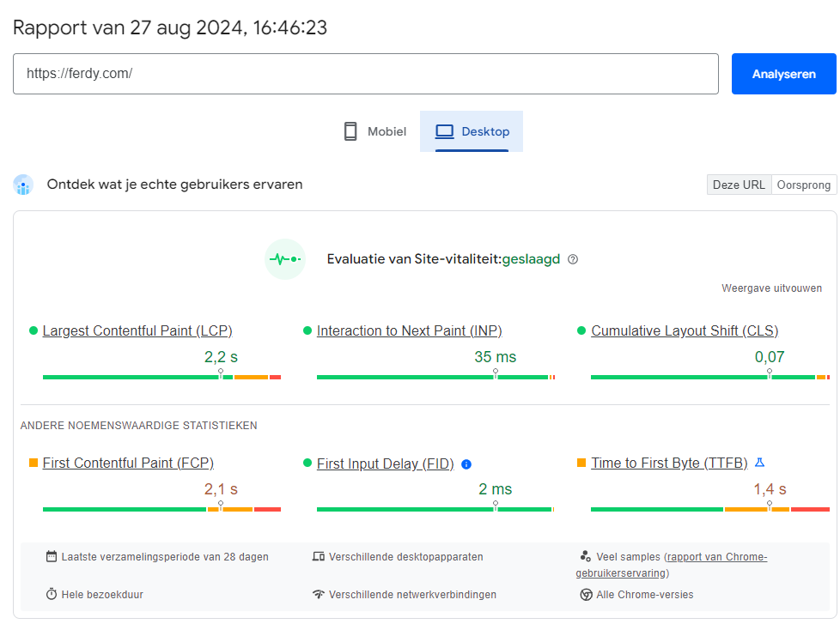Screen dimensions: 840x624
Task: Open the Cumulative Layout Shift (CLS) link
Action: click(x=685, y=331)
